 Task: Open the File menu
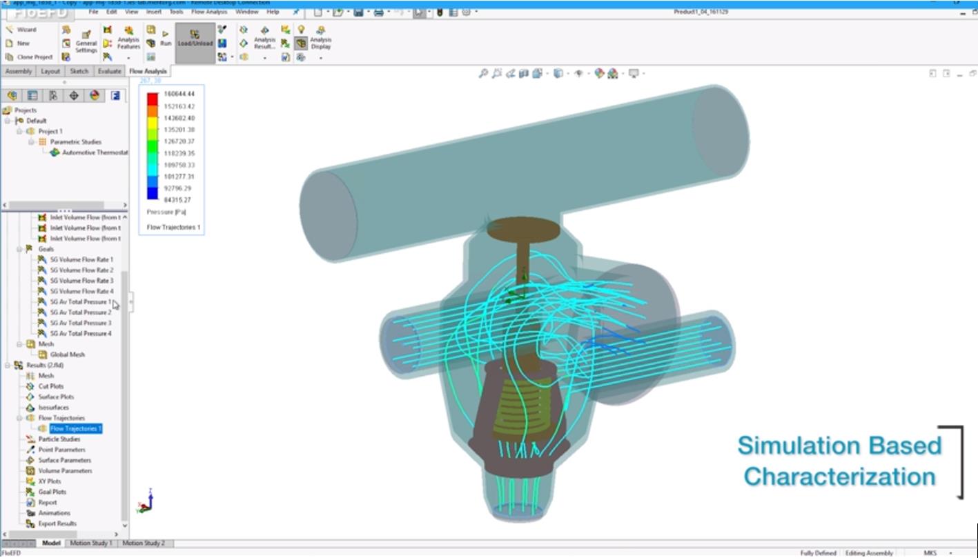coord(93,12)
